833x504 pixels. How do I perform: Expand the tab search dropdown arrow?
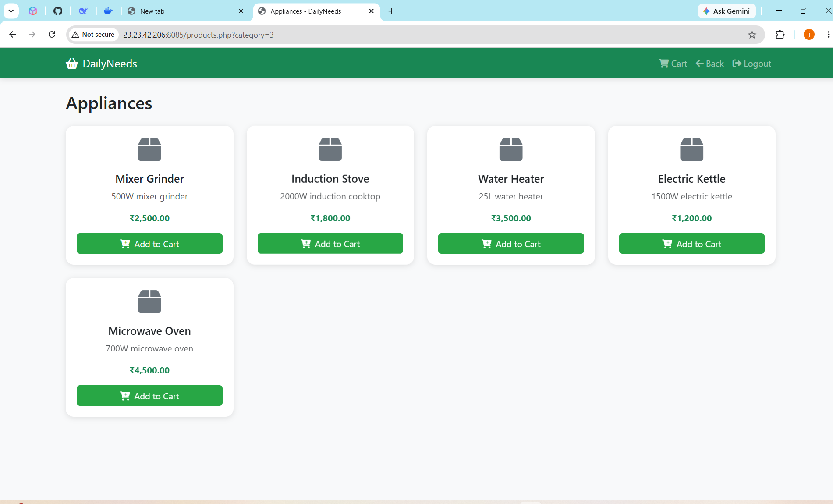tap(11, 11)
